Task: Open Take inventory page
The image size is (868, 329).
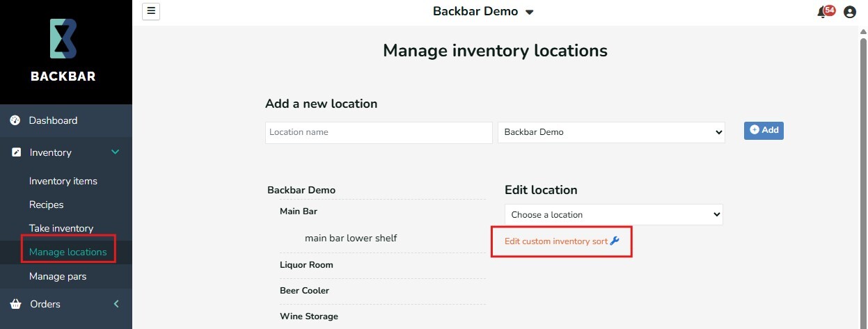Action: pyautogui.click(x=61, y=228)
